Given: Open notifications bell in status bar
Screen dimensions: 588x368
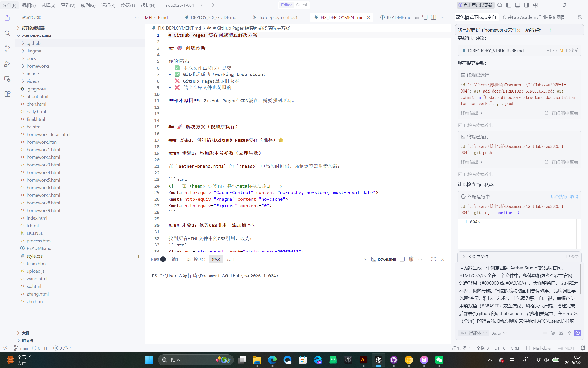Looking at the screenshot, I should pyautogui.click(x=583, y=348).
